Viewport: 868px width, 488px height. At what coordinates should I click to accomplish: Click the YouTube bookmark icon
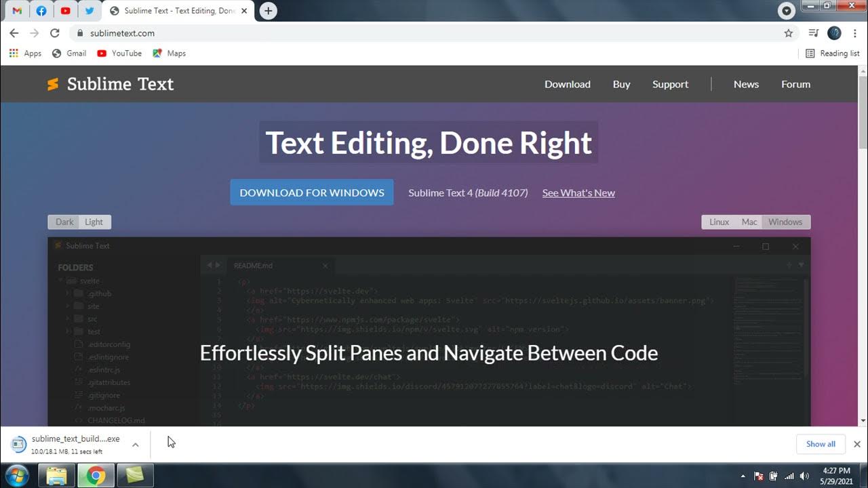point(100,53)
